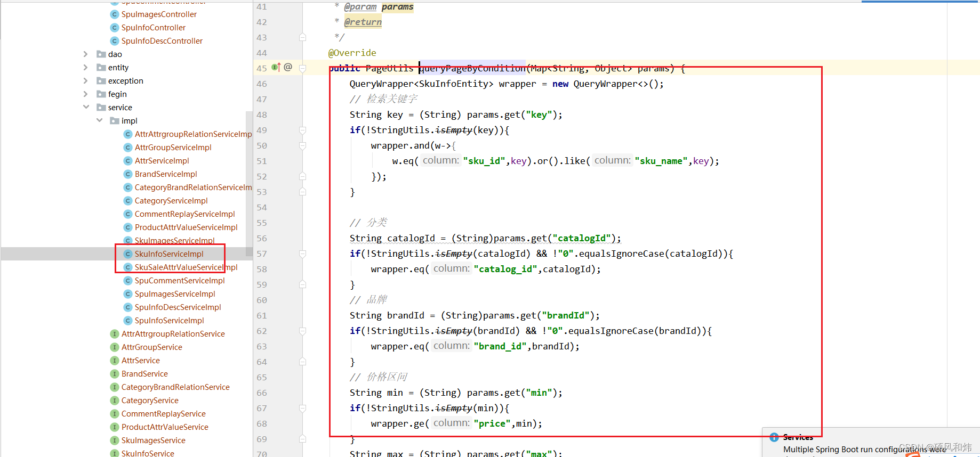
Task: Open AttrAttrgroupRelationServiceImpl class
Action: [193, 134]
